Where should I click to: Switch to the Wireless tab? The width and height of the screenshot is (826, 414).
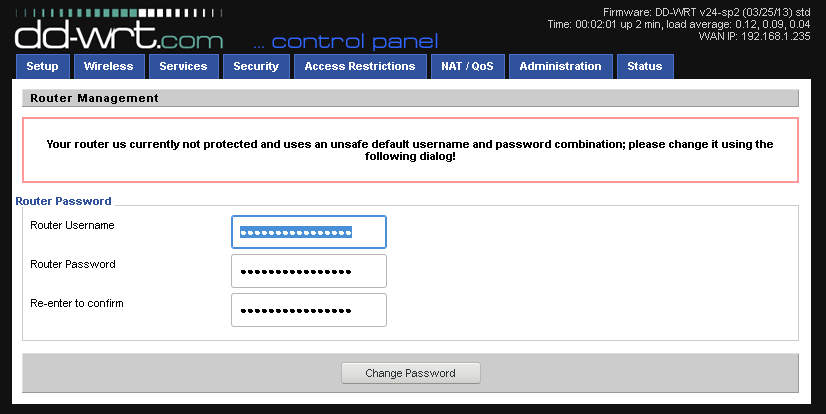pyautogui.click(x=109, y=66)
